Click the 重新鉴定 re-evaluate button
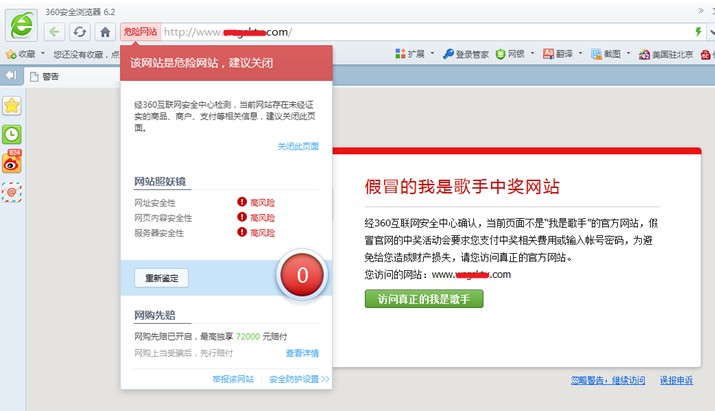The image size is (715, 411). [161, 278]
